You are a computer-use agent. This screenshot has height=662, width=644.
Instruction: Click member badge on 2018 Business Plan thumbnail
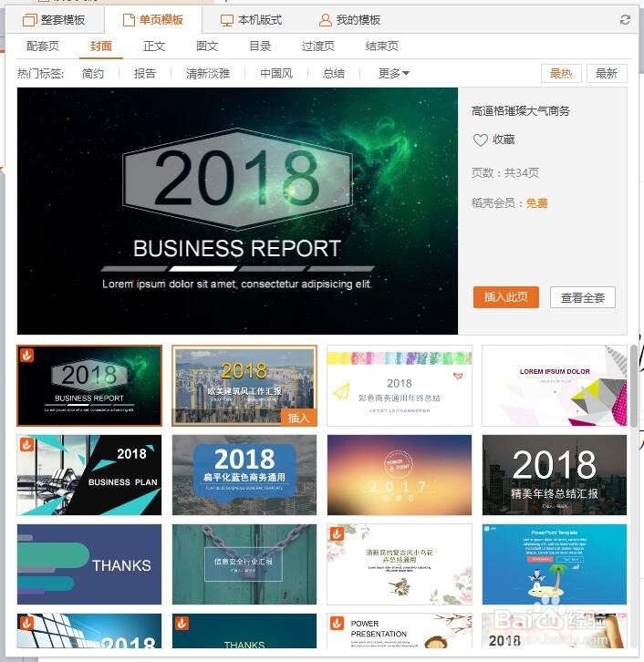(26, 444)
